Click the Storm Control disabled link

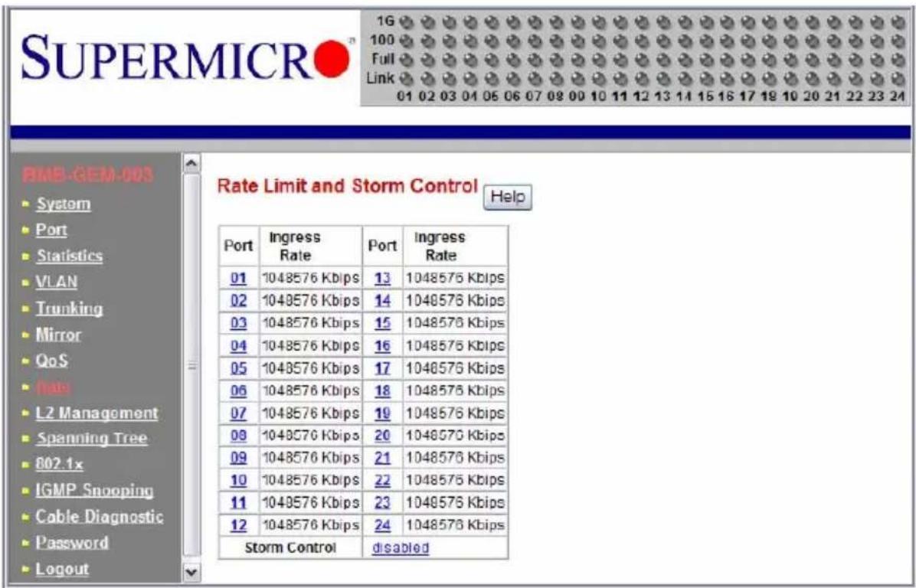pos(401,547)
